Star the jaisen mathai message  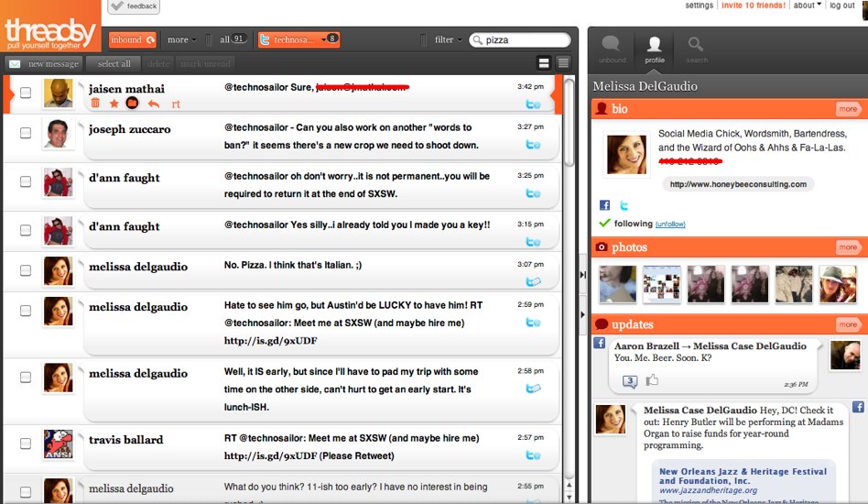(114, 104)
